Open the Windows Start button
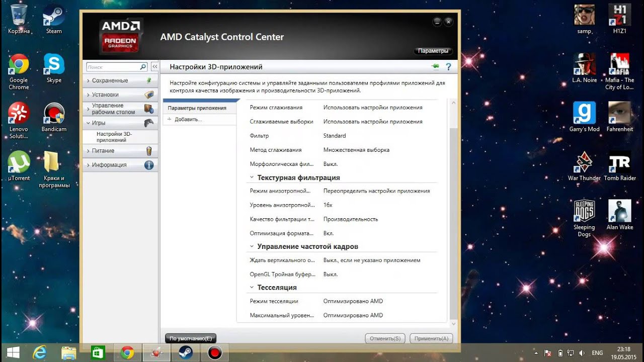 coord(12,353)
